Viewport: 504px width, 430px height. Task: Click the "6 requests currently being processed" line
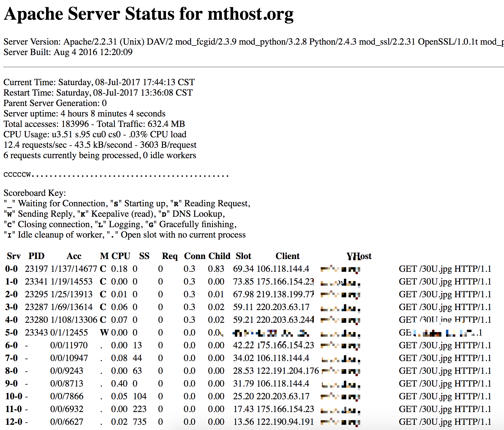click(x=100, y=155)
